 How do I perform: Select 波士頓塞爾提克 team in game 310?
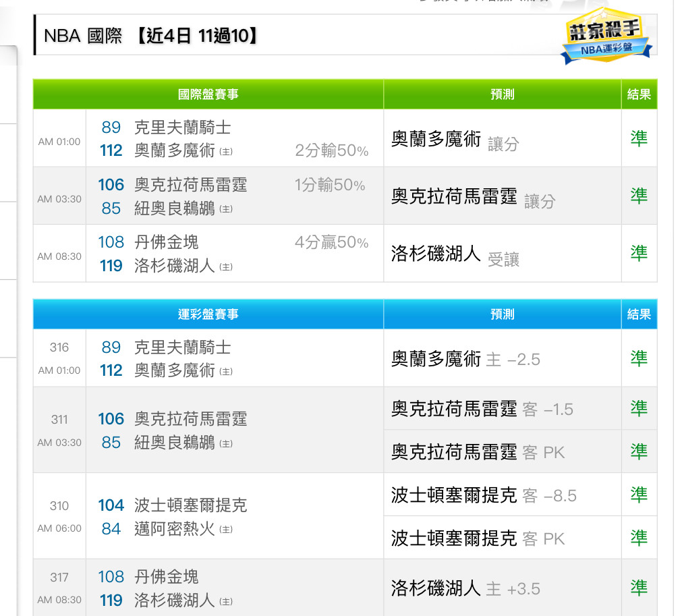(190, 505)
